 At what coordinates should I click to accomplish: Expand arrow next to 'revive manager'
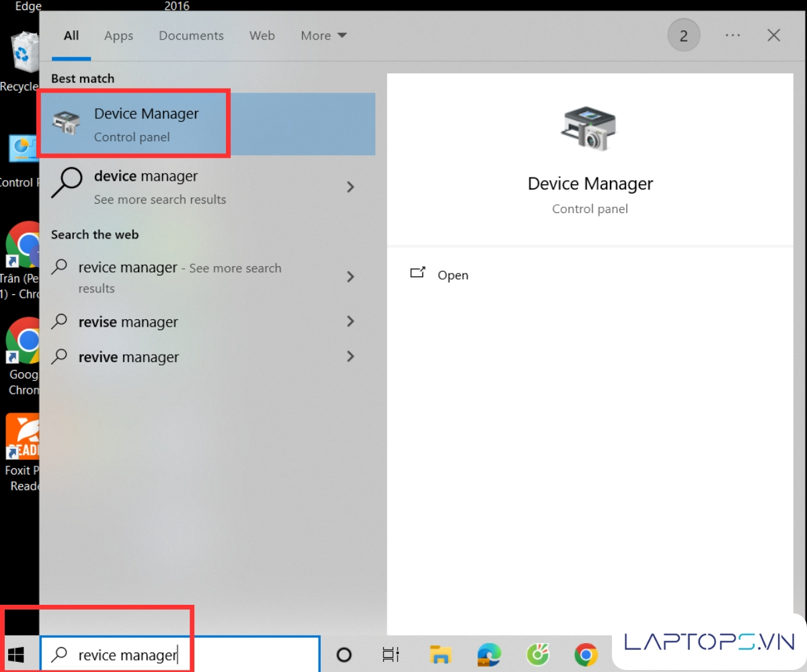tap(350, 357)
